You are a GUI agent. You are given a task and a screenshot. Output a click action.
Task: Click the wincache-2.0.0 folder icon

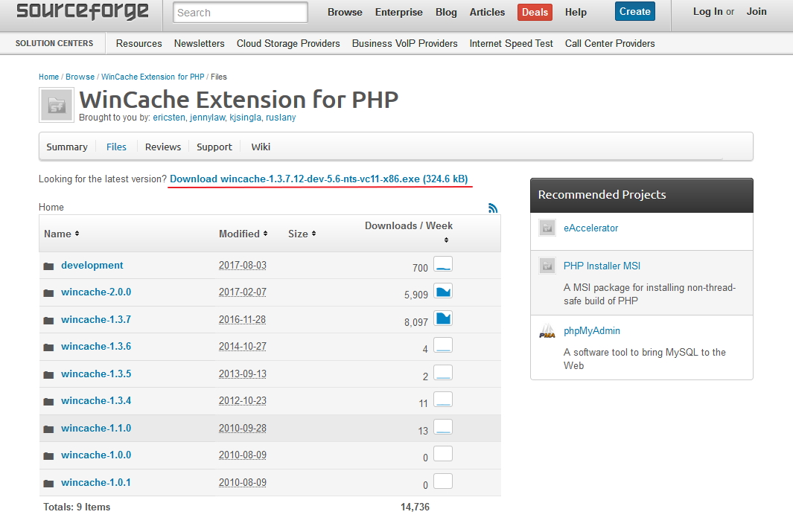click(48, 293)
